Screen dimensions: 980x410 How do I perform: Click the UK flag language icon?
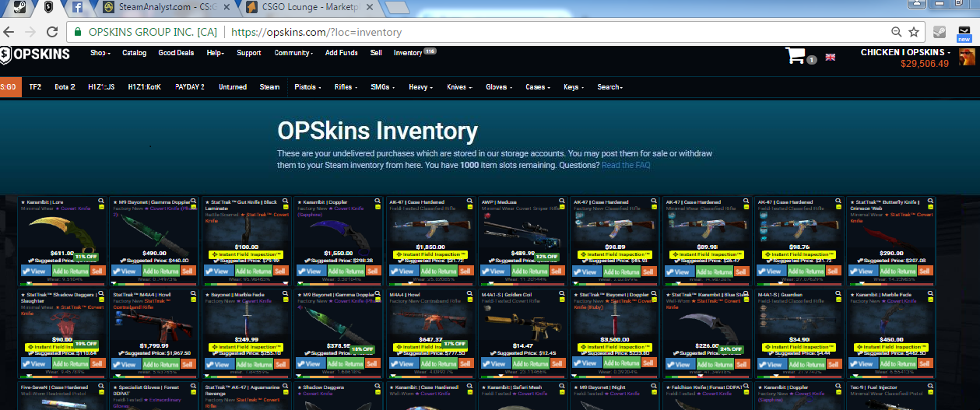[x=830, y=57]
